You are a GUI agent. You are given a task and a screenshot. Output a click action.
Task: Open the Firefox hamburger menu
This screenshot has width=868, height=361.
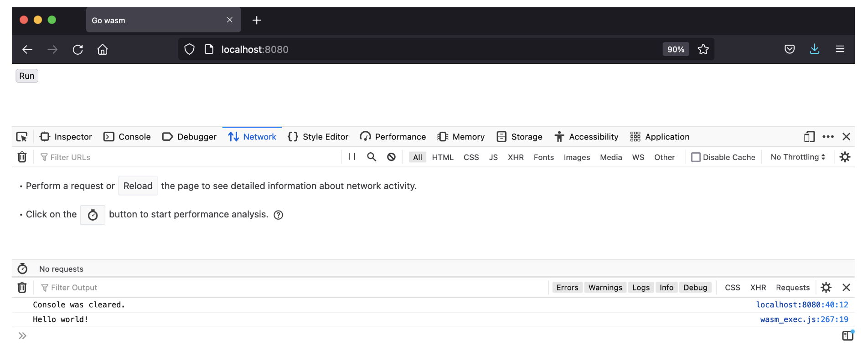[840, 49]
